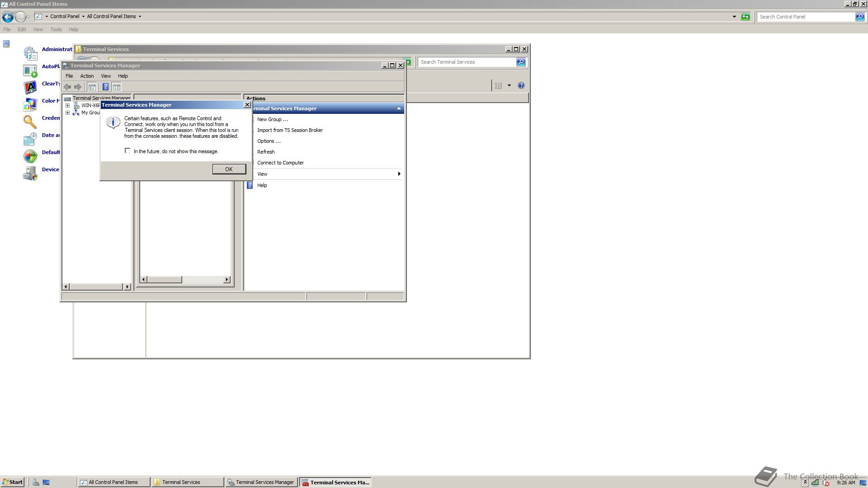Expand the My Group tree node
868x488 pixels.
pyautogui.click(x=68, y=113)
